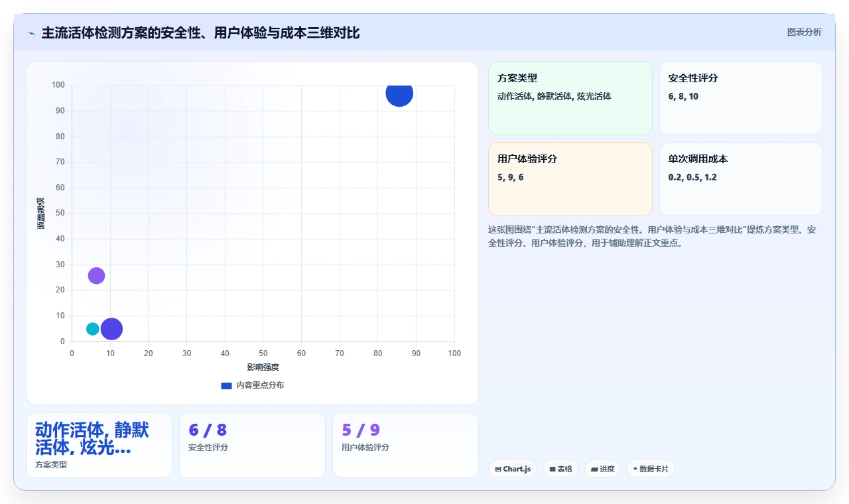The width and height of the screenshot is (849, 504).
Task: Click the 图表分析 label in the header
Action: click(804, 32)
